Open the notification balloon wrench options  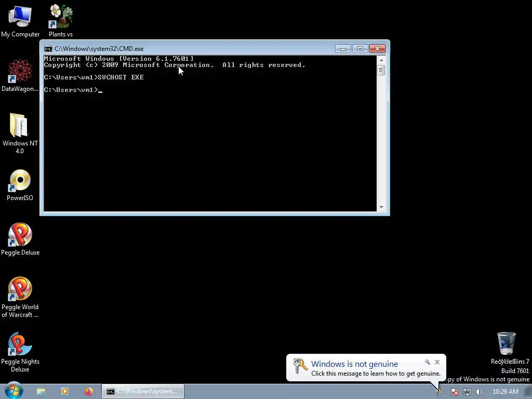428,362
